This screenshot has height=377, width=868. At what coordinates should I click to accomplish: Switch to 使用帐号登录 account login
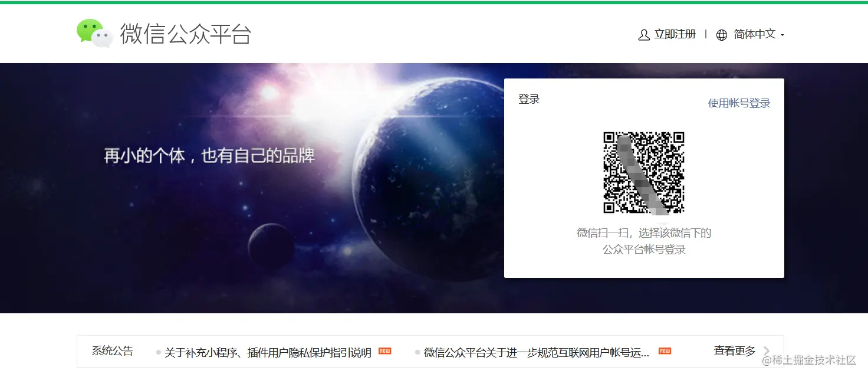[739, 103]
